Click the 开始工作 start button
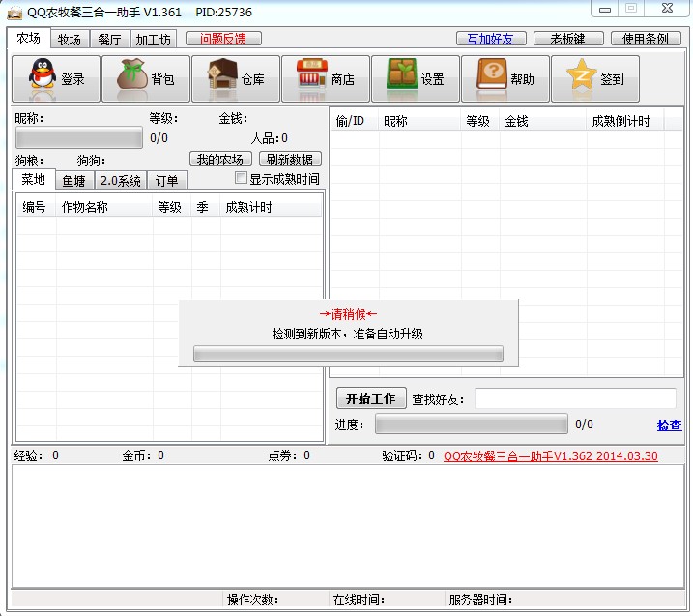This screenshot has width=693, height=616. (x=371, y=398)
